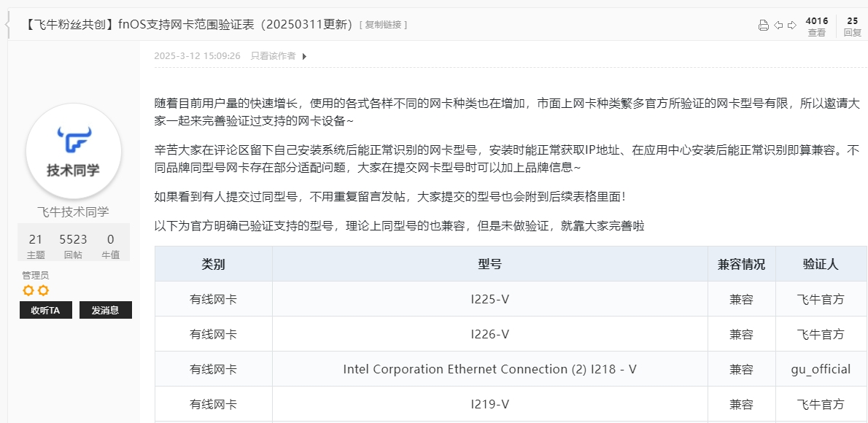Image resolution: width=868 pixels, height=423 pixels.
Task: Click the first orange admin badge icon
Action: coord(28,291)
